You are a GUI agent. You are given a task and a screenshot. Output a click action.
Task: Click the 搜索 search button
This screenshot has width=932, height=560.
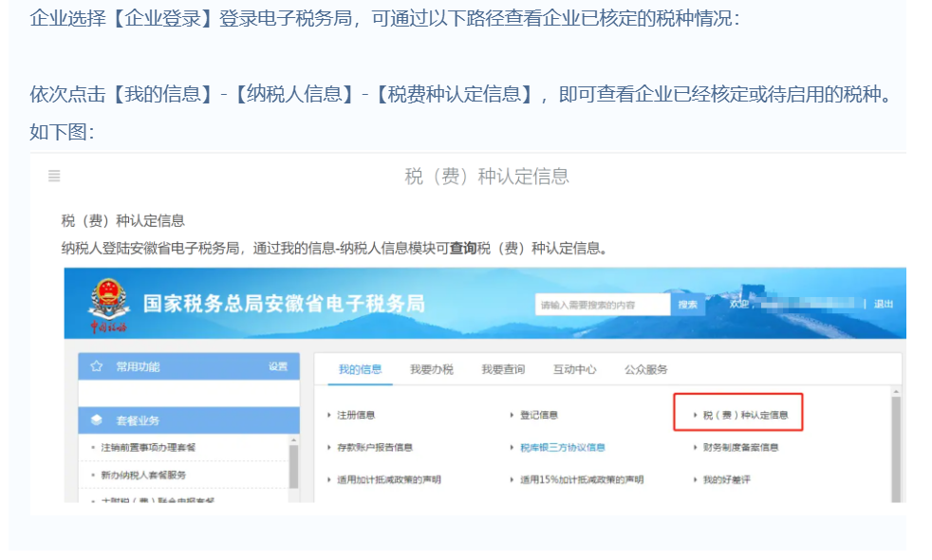(x=687, y=305)
